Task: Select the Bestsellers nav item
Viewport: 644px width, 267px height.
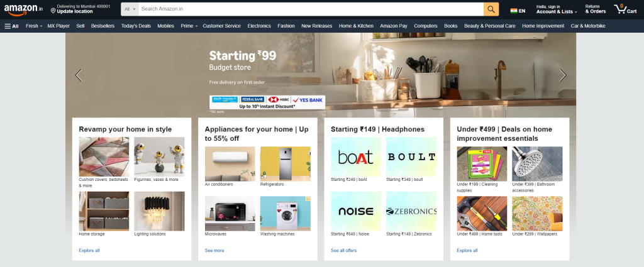Action: (103, 26)
